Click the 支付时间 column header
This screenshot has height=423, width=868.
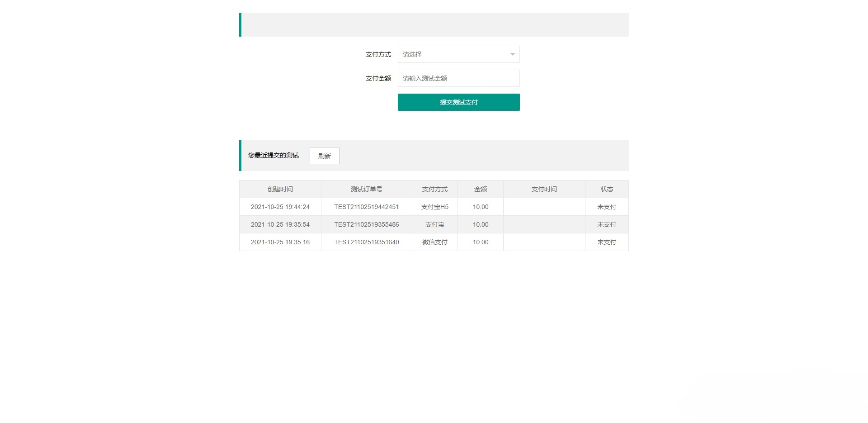(544, 189)
